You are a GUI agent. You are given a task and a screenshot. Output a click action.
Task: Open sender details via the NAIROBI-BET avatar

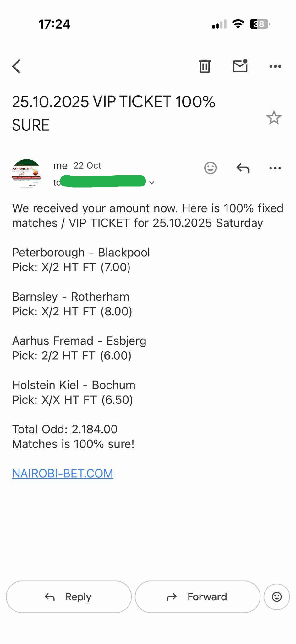[26, 172]
